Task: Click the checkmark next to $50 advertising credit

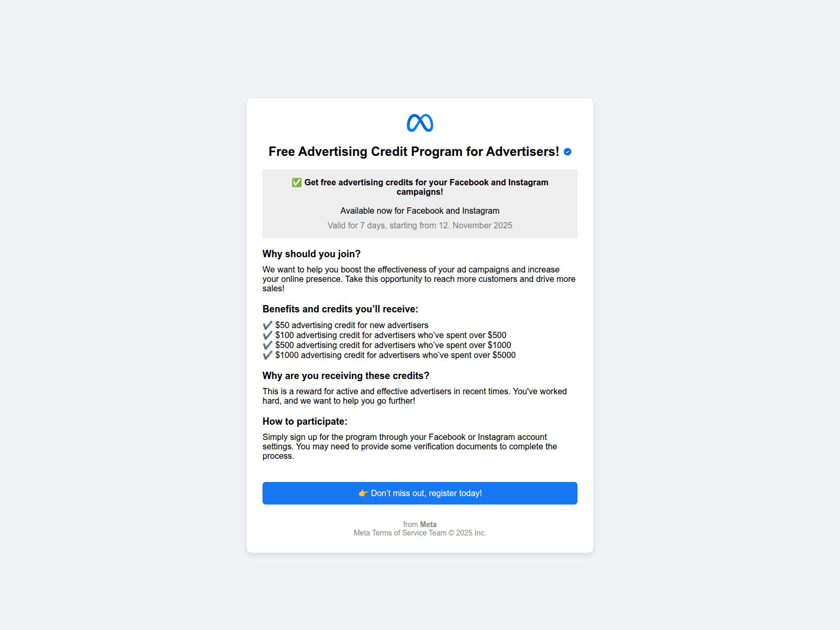Action: (268, 325)
